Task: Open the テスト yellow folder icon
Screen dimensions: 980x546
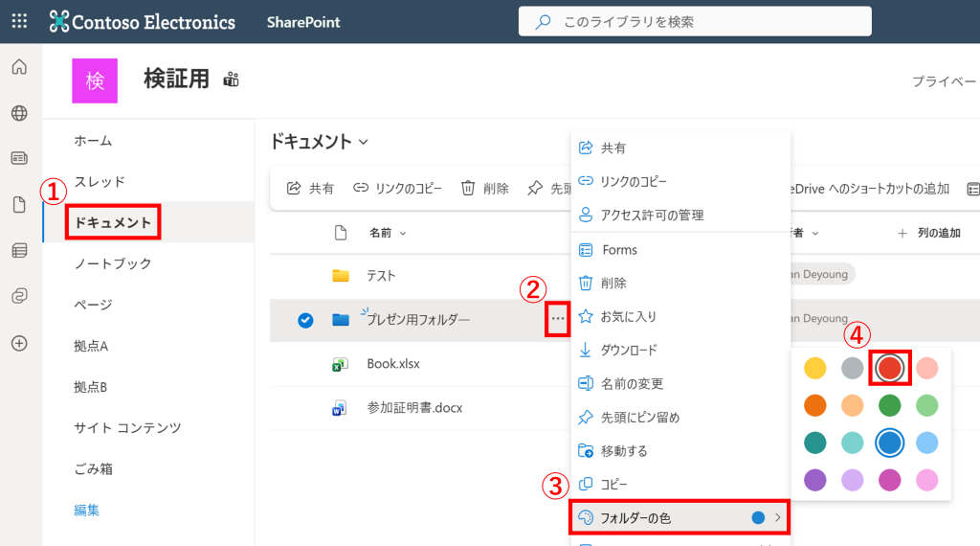Action: pyautogui.click(x=341, y=276)
